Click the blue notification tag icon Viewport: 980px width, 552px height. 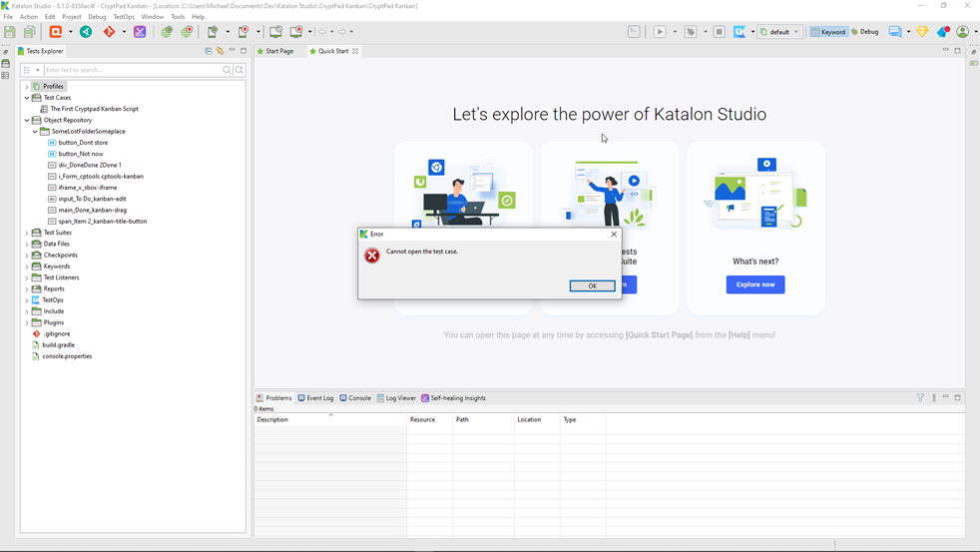[943, 31]
